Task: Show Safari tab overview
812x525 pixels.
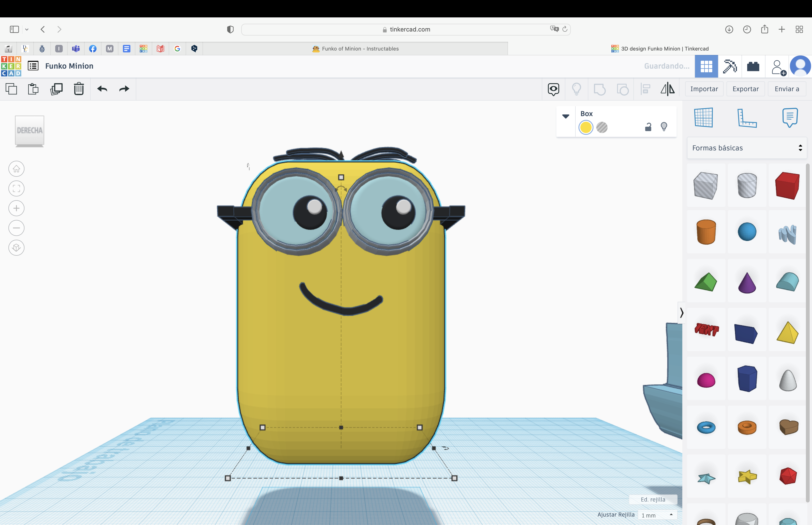Action: [799, 29]
